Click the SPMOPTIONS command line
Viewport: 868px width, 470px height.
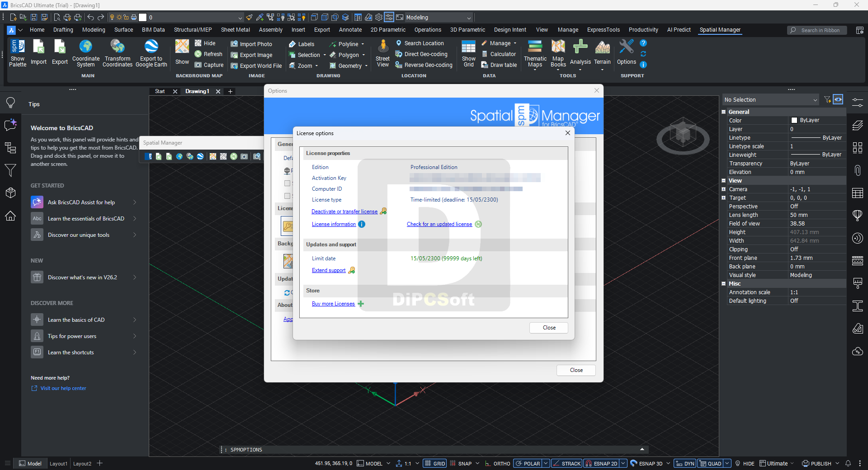[x=434, y=450]
